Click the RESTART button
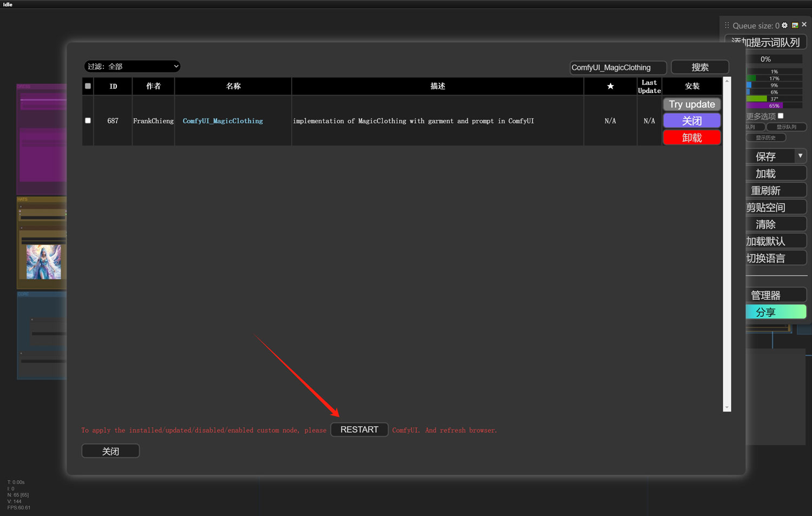Screen dimensions: 812x516 pyautogui.click(x=359, y=429)
